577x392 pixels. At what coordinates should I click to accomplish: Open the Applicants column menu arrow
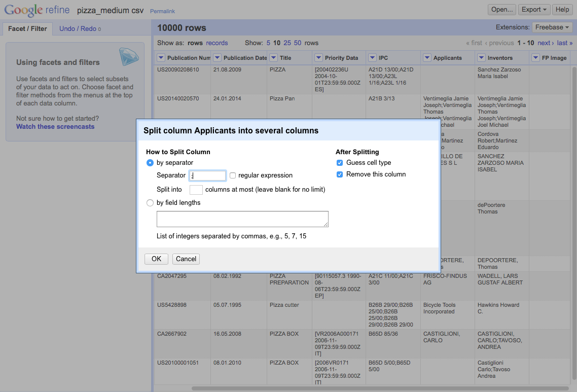(427, 58)
